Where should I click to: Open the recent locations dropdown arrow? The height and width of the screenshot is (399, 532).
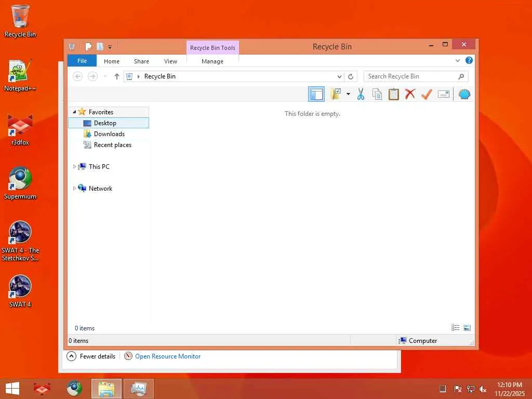tap(105, 76)
